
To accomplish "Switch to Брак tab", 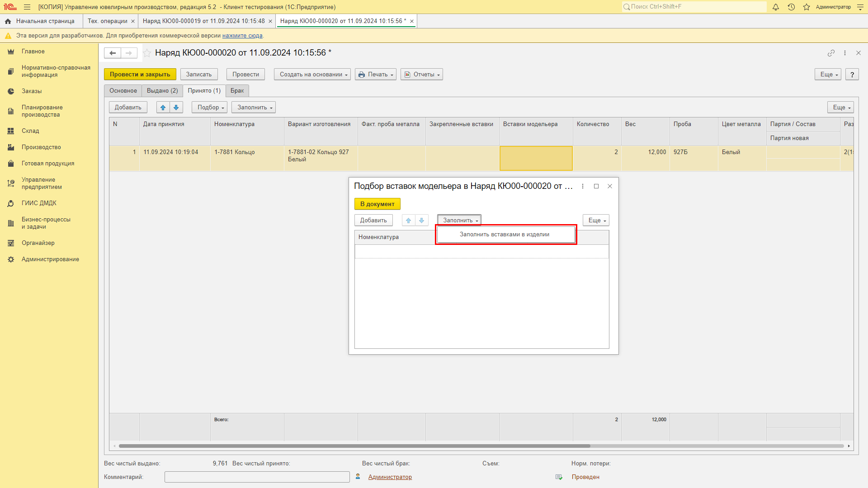I will point(237,91).
